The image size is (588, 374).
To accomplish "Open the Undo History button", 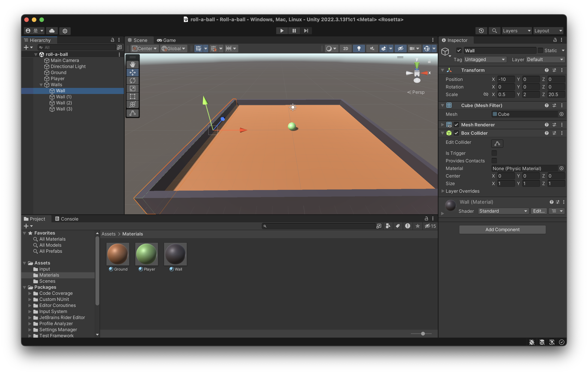I will coord(481,31).
